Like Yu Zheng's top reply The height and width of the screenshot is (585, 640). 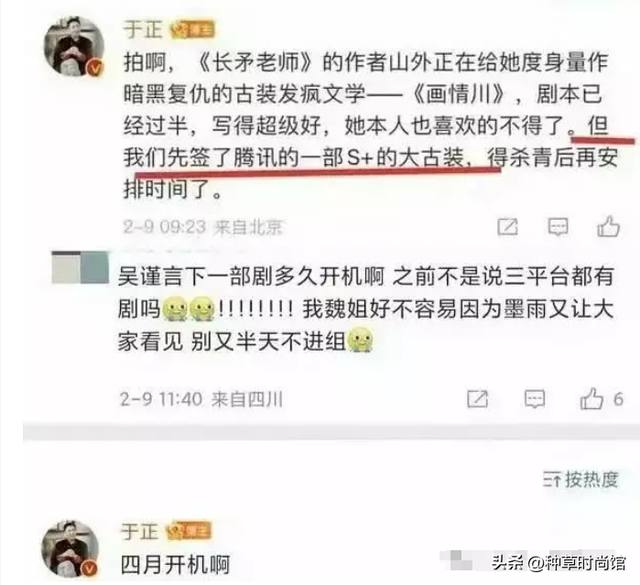608,227
